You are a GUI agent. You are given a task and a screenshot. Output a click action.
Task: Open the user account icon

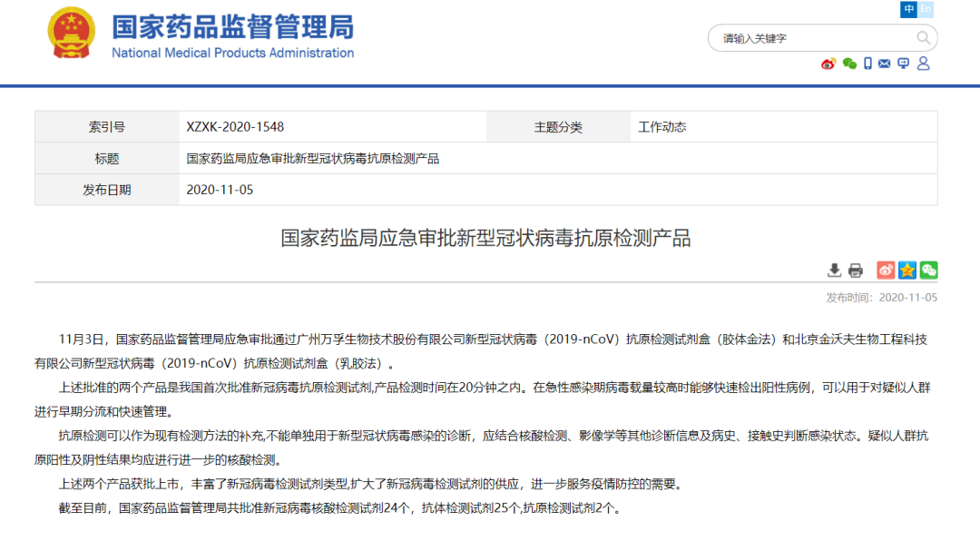click(x=924, y=64)
